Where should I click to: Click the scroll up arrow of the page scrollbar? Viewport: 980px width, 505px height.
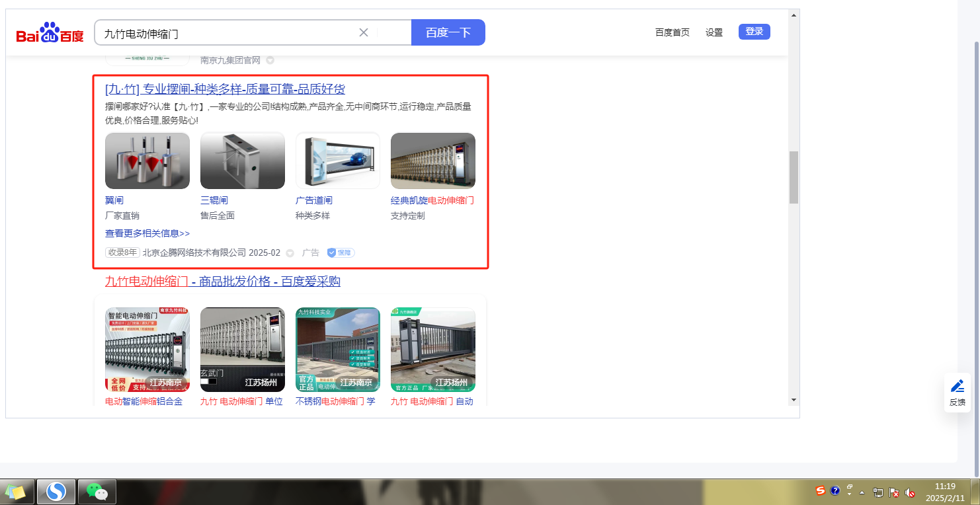[794, 15]
